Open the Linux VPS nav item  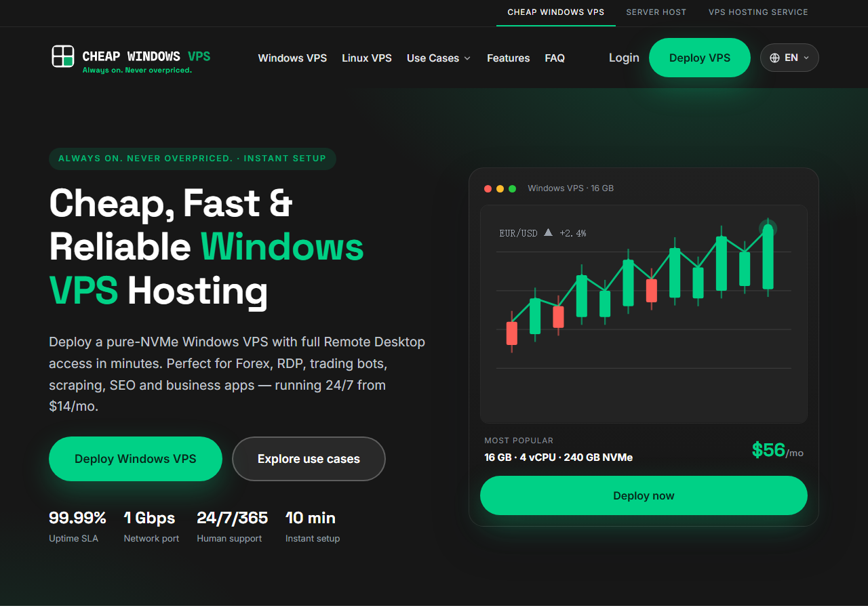[x=367, y=58]
